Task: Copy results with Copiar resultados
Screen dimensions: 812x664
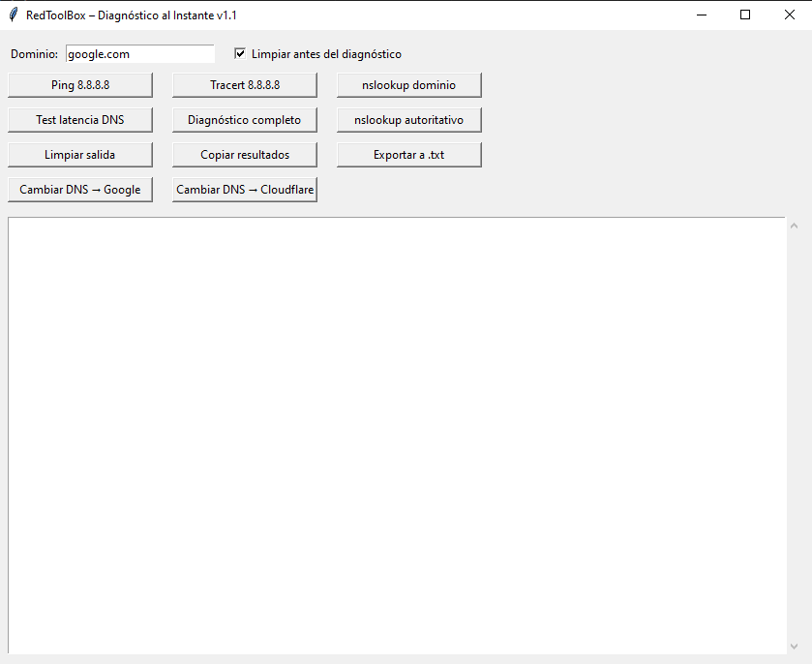Action: [245, 155]
